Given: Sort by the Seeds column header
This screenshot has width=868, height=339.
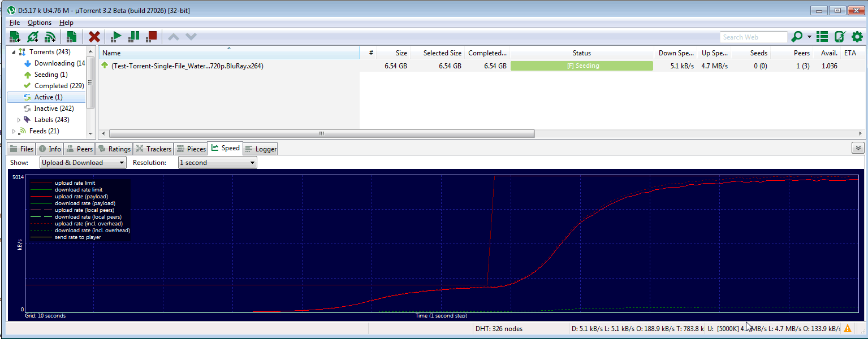Looking at the screenshot, I should pyautogui.click(x=751, y=53).
